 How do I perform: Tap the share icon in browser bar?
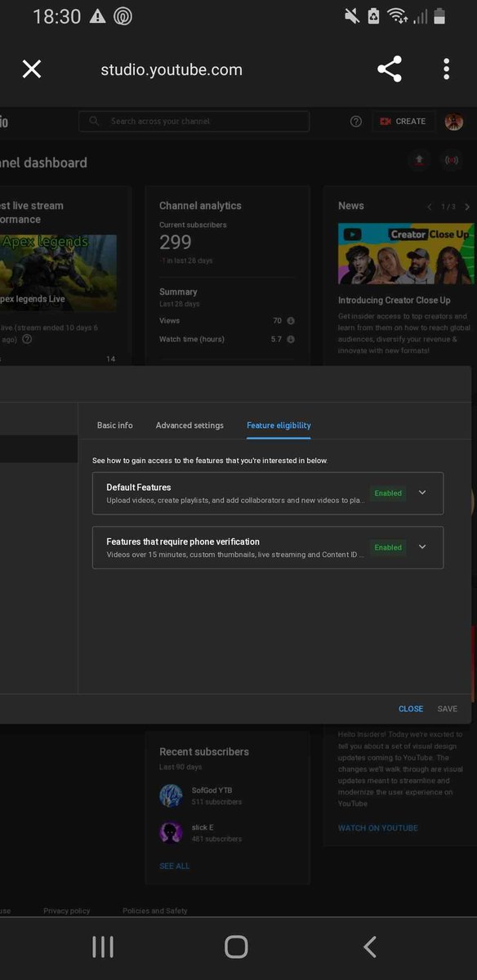pyautogui.click(x=390, y=69)
